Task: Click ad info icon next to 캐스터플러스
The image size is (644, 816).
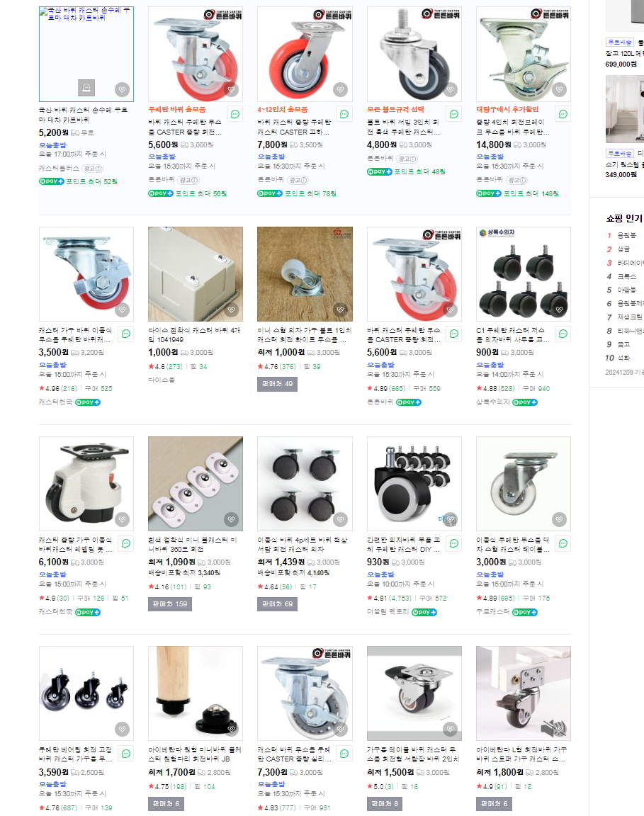Action: (x=93, y=169)
